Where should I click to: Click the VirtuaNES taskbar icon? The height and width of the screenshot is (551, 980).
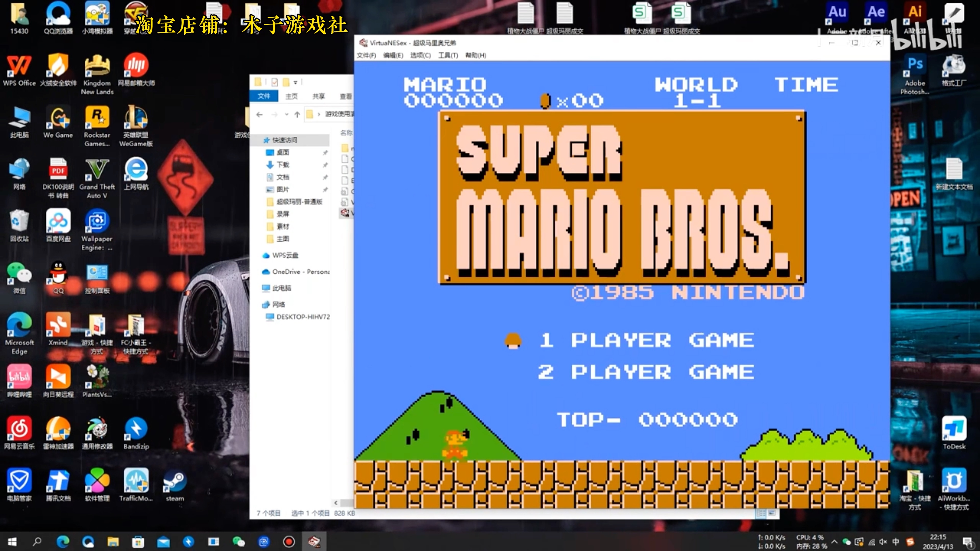point(314,542)
